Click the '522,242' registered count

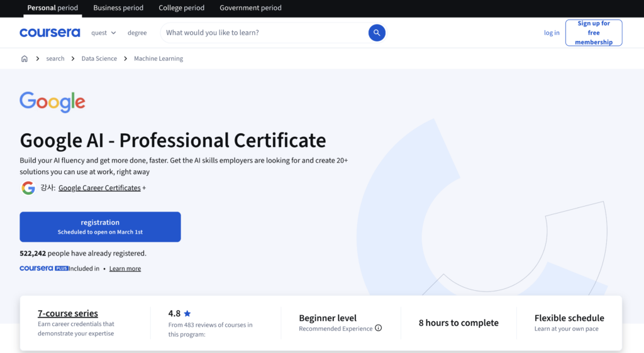click(x=33, y=253)
